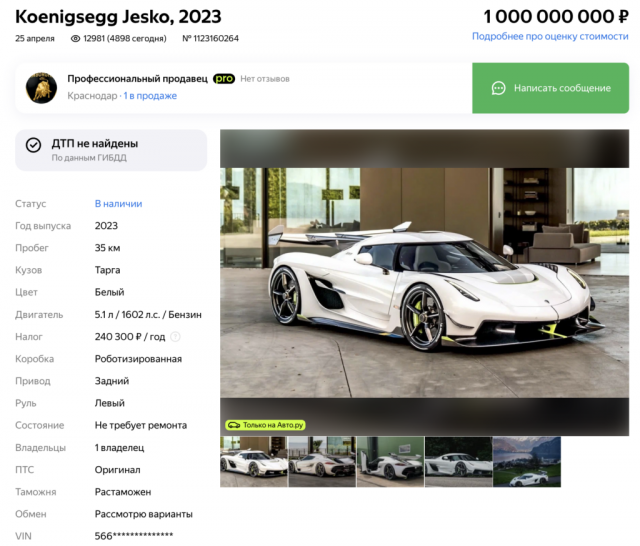The image size is (640, 546).
Task: Open "Подробнее про оценку стоимости" link
Action: click(x=550, y=36)
